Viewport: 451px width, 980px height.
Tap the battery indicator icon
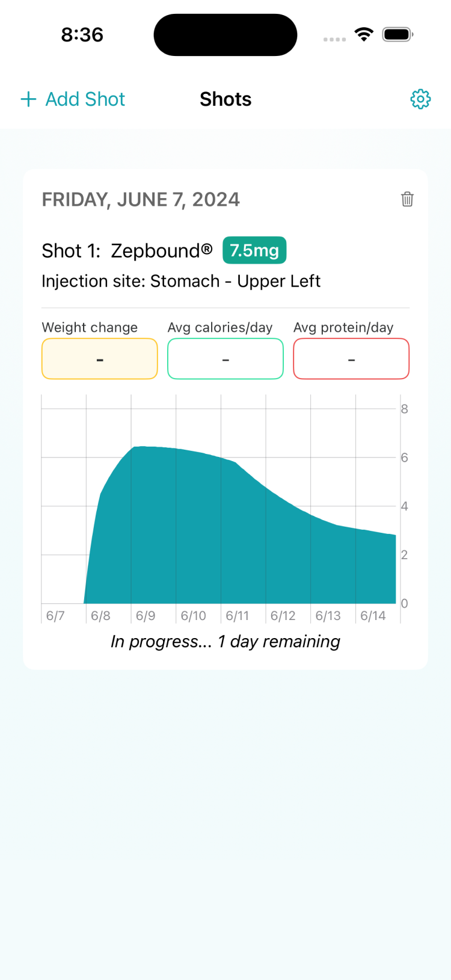pos(397,34)
